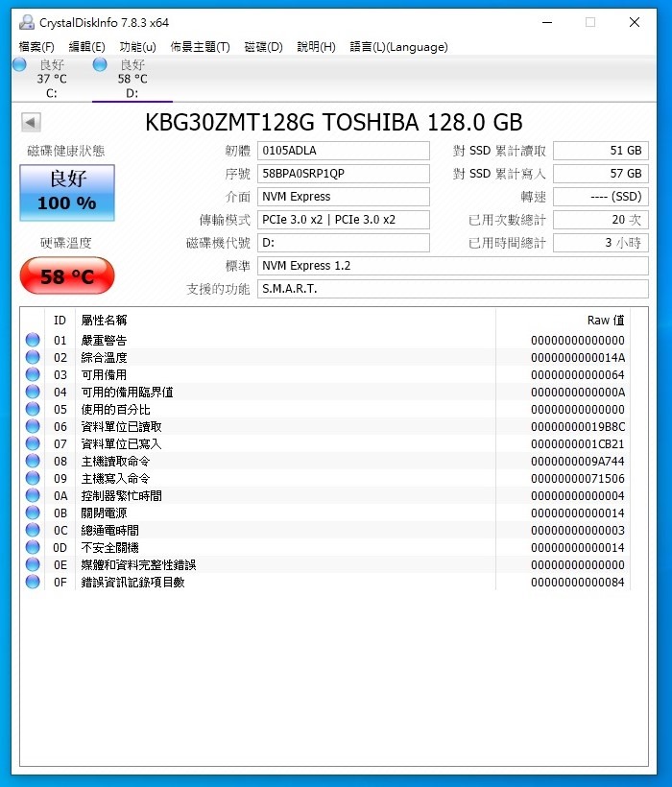Click raw value 0000000009A744
The height and width of the screenshot is (787, 672).
tap(578, 462)
